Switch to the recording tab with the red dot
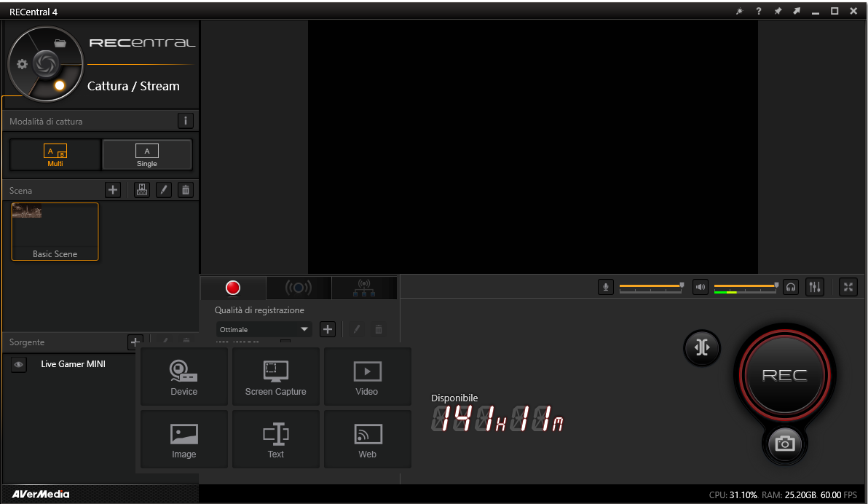 [233, 288]
